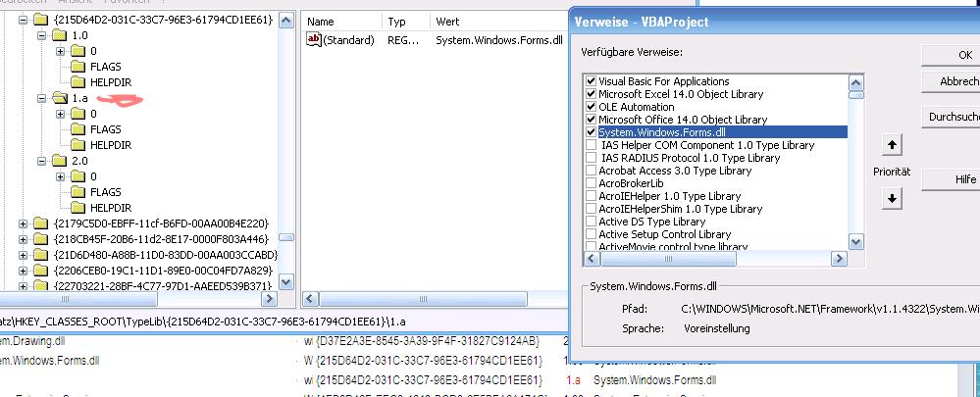The width and height of the screenshot is (980, 397).
Task: Uncheck OLE Automation reference
Action: (x=591, y=107)
